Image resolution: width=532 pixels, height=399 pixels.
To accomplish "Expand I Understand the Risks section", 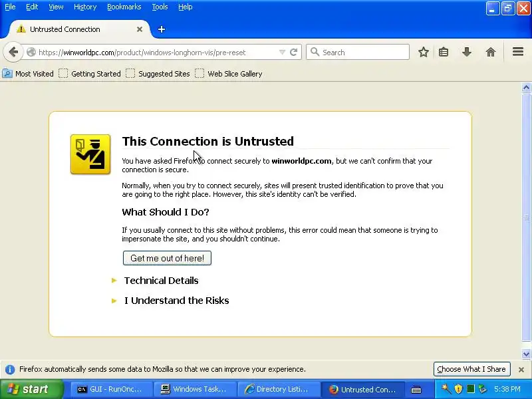I will click(x=176, y=301).
